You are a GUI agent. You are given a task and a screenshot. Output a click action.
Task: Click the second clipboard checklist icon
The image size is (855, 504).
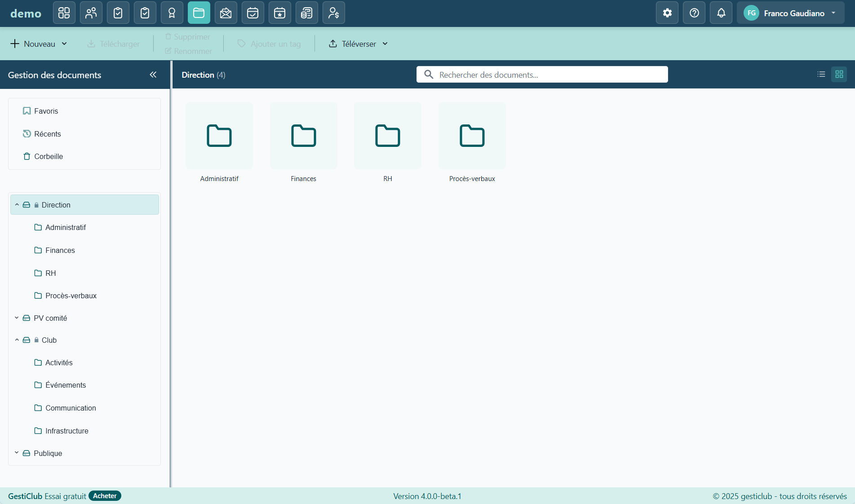(x=145, y=13)
